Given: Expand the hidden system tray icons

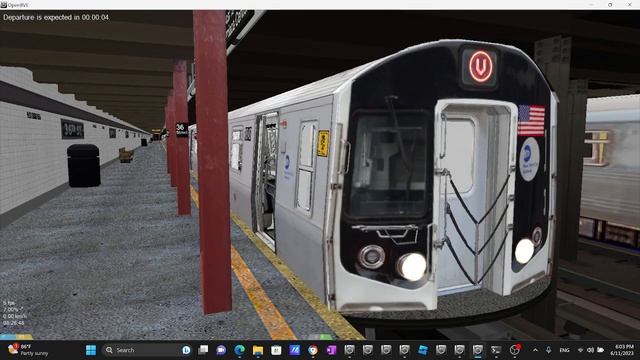Looking at the screenshot, I should pyautogui.click(x=535, y=350).
